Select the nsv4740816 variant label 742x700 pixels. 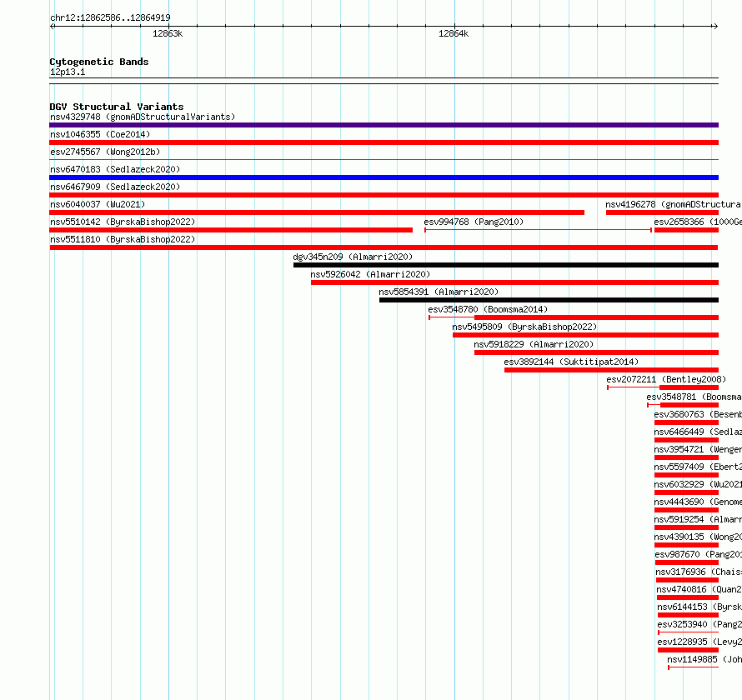699,589
